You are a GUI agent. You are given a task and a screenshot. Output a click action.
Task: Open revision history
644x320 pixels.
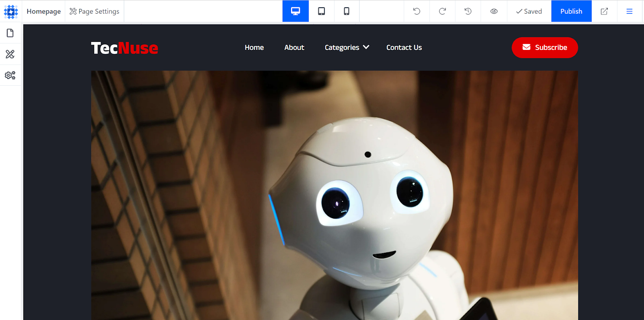(468, 11)
